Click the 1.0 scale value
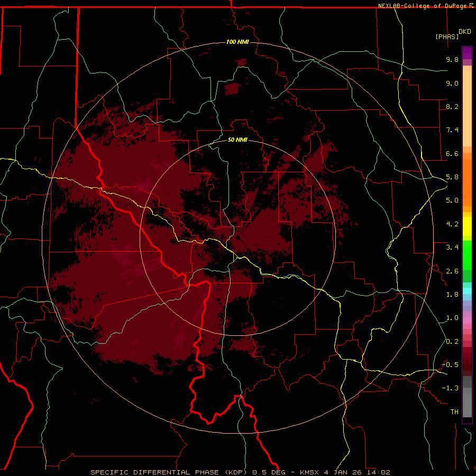Image resolution: width=476 pixels, height=476 pixels. pyautogui.click(x=452, y=318)
